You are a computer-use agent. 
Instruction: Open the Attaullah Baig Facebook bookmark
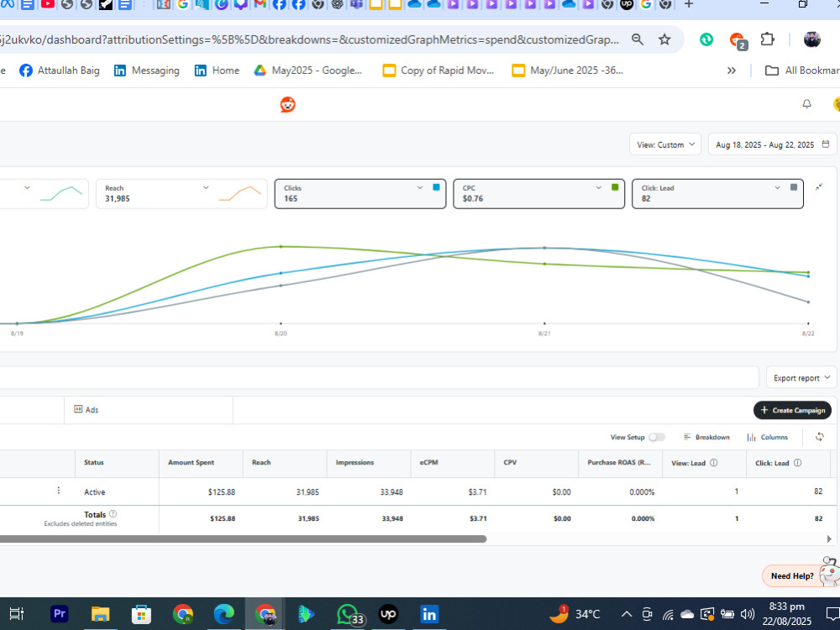(x=60, y=71)
